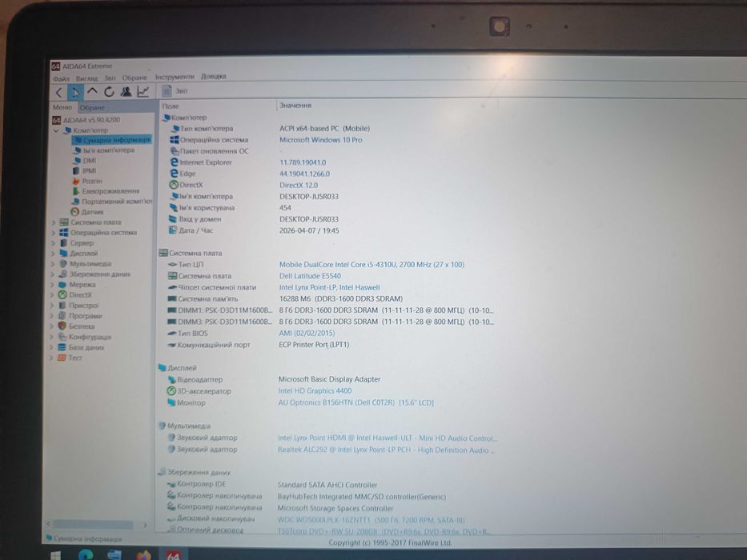Open the Intel HD Graphics 4400 link
The image size is (747, 560).
pyautogui.click(x=315, y=391)
